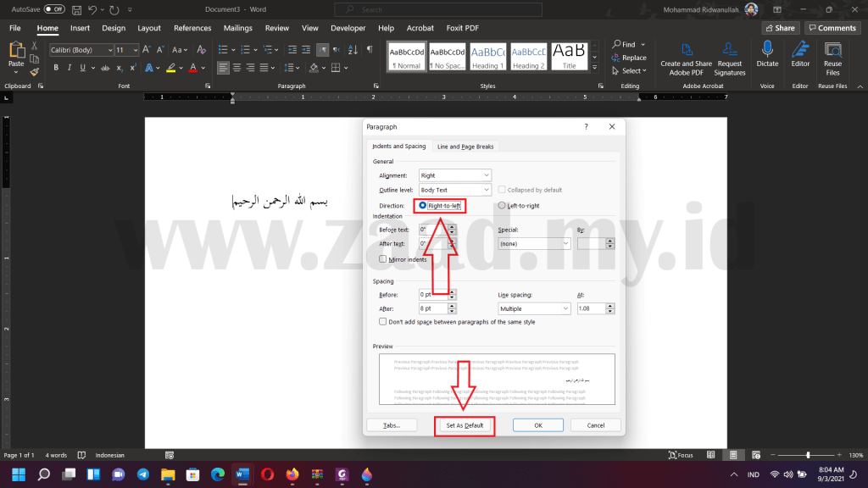Enable the Mirror indents checkbox
The width and height of the screenshot is (868, 488).
click(383, 259)
